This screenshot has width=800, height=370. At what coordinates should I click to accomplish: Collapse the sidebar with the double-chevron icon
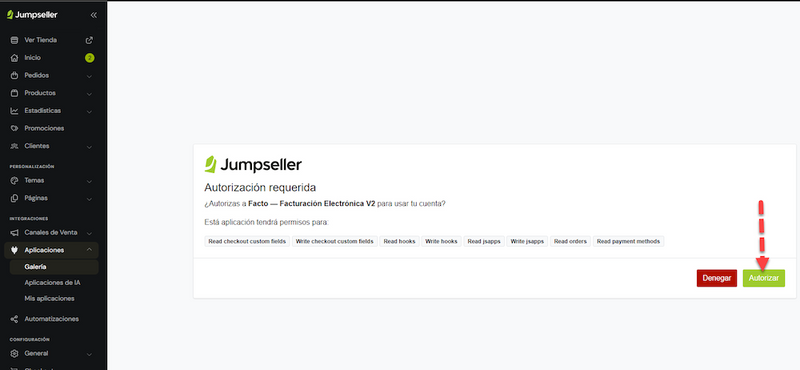(93, 15)
